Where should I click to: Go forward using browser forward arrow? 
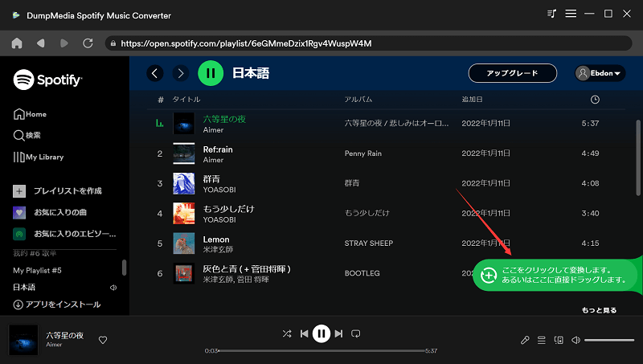coord(64,43)
